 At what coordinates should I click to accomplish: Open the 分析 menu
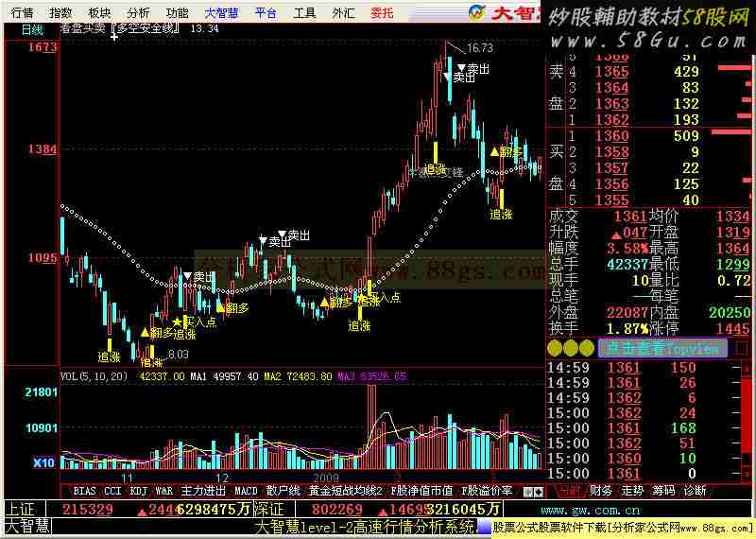pos(138,12)
